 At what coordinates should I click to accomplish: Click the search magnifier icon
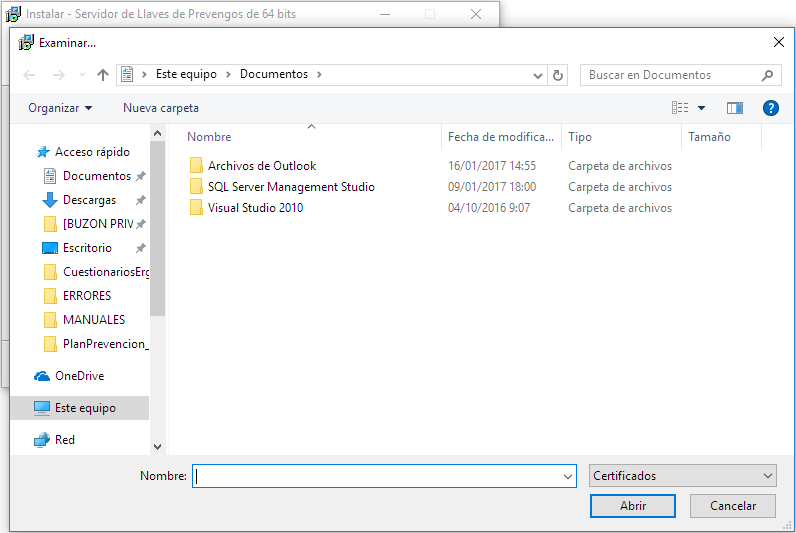click(767, 75)
